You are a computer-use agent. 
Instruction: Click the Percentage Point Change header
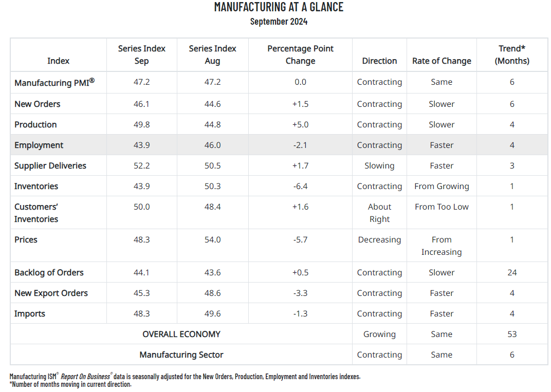300,54
